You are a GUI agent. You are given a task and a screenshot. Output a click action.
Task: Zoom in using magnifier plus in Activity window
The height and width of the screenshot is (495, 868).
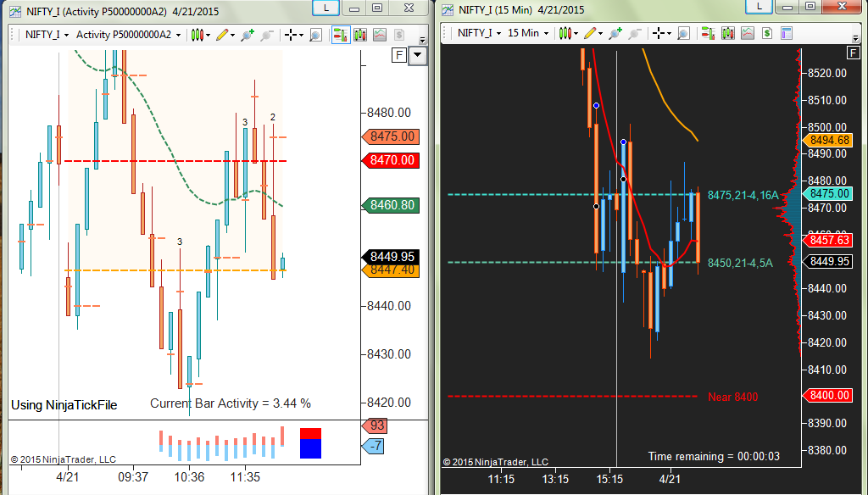click(248, 35)
